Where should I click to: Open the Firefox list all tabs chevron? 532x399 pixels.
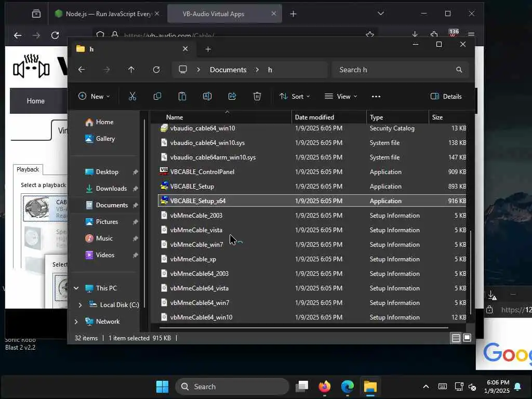(x=381, y=14)
